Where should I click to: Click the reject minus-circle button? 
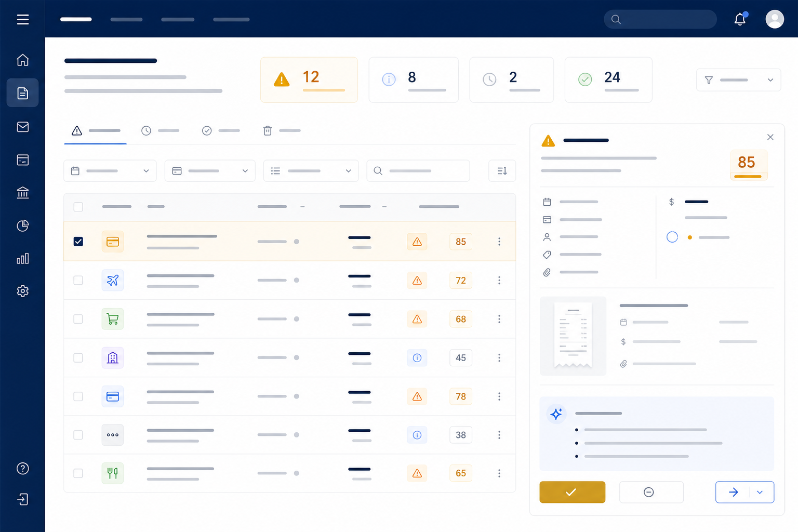click(x=651, y=492)
